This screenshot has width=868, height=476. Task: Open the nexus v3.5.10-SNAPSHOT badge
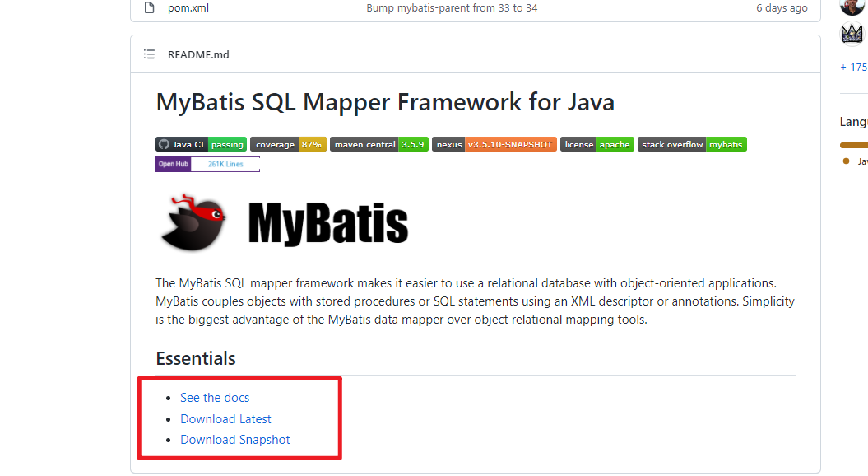(494, 145)
